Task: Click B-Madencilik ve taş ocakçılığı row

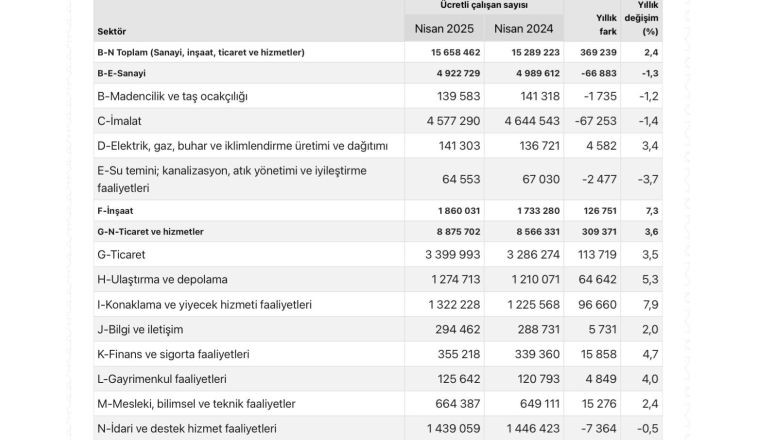Action: coord(378,96)
